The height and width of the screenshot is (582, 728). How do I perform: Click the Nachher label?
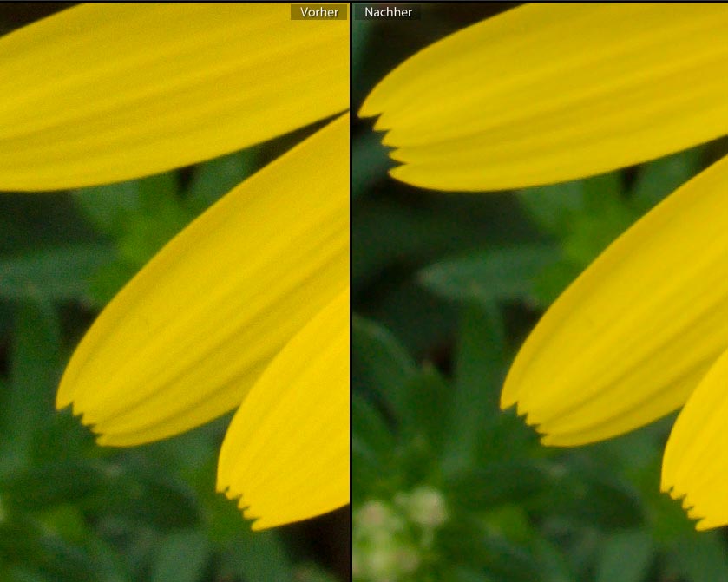coord(388,12)
